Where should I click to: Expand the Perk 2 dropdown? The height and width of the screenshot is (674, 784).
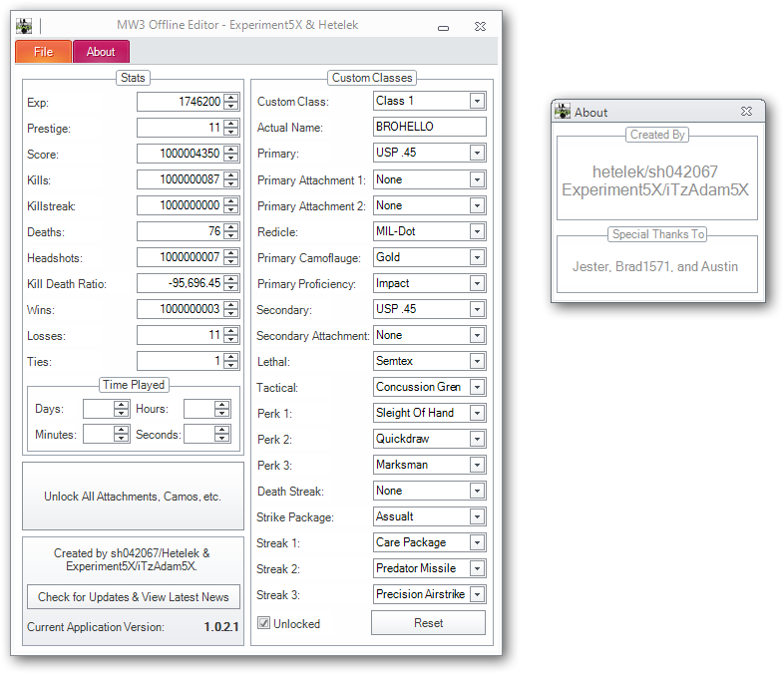477,439
